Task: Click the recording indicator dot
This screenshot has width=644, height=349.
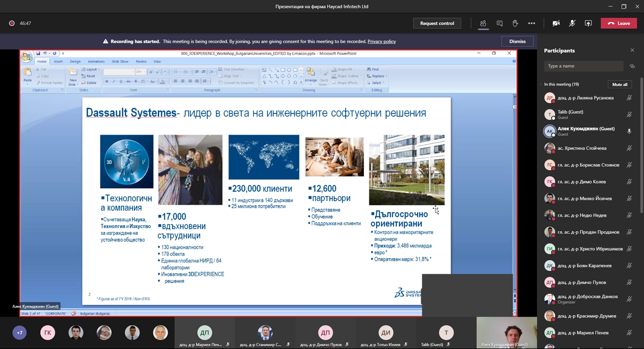Action: pos(12,23)
